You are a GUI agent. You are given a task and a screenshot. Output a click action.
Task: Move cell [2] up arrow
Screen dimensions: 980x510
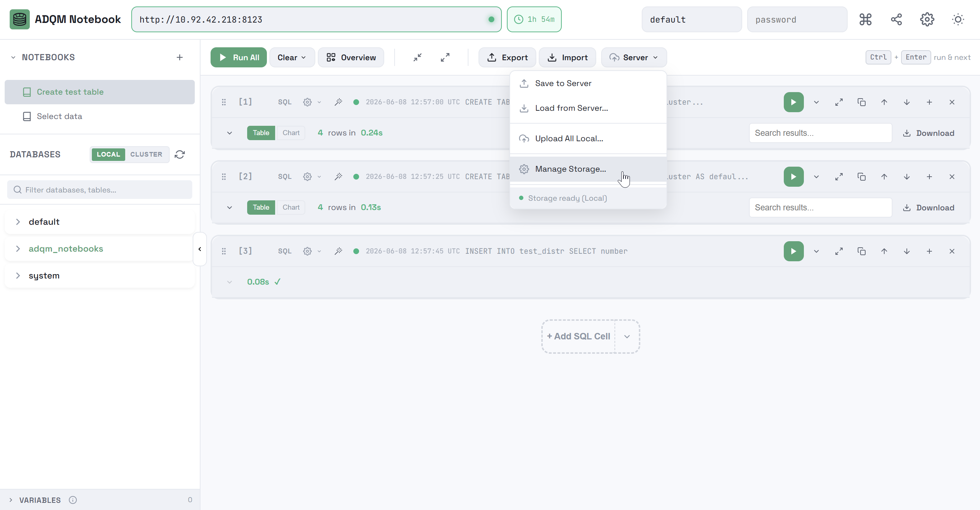click(884, 177)
